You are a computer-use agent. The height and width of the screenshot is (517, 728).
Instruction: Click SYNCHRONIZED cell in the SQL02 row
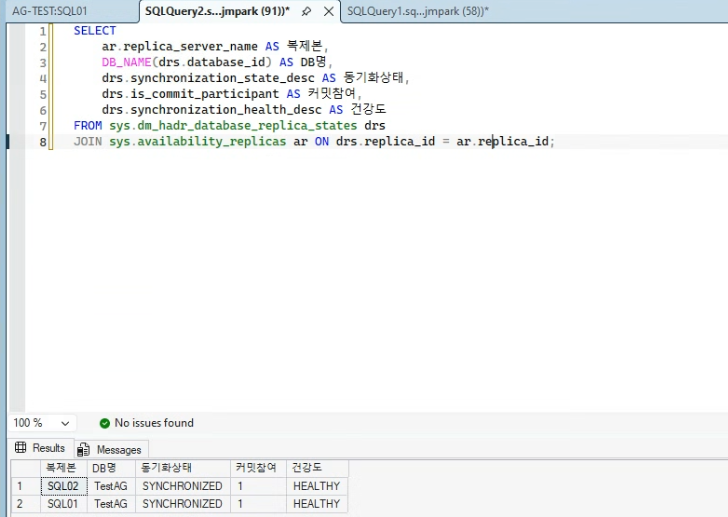point(183,486)
